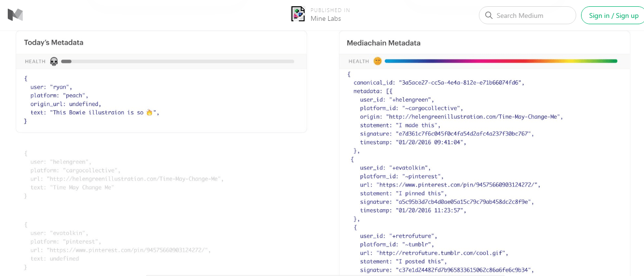Click the helengreenillustration origin URL

(474, 117)
